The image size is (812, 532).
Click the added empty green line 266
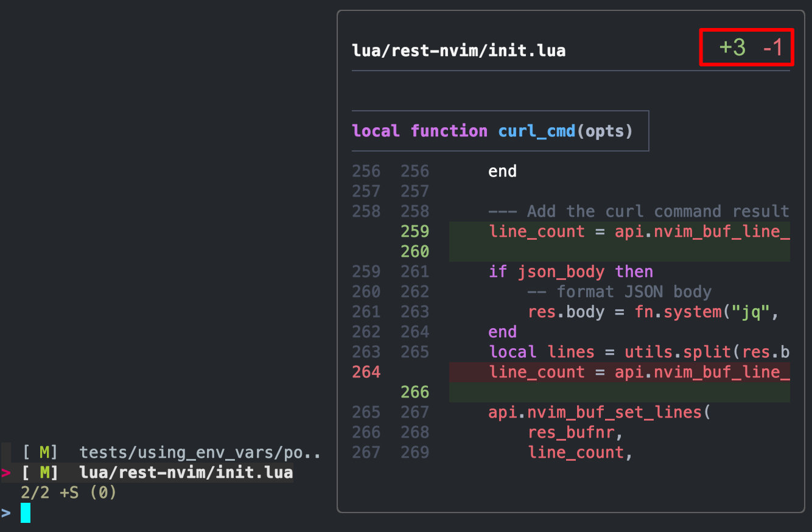[620, 392]
